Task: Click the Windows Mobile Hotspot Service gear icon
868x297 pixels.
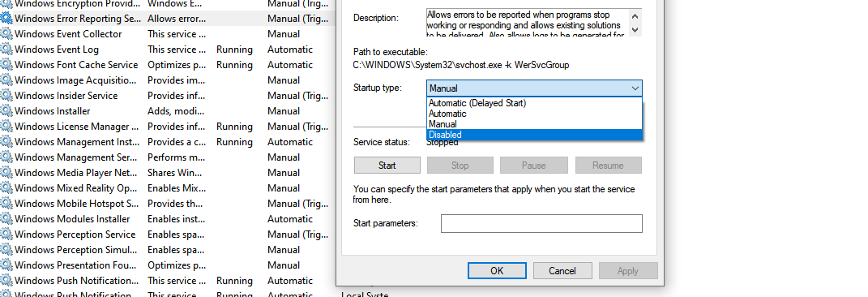Action: coord(6,204)
